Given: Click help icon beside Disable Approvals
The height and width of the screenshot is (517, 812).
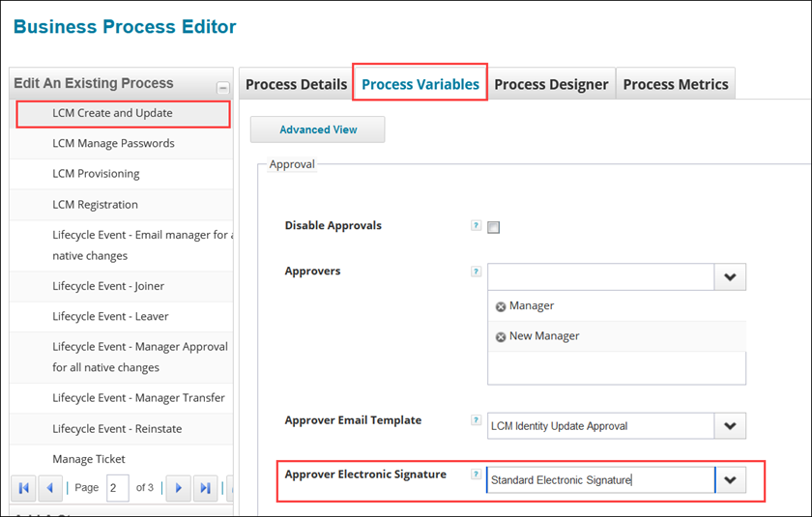Looking at the screenshot, I should [x=476, y=226].
